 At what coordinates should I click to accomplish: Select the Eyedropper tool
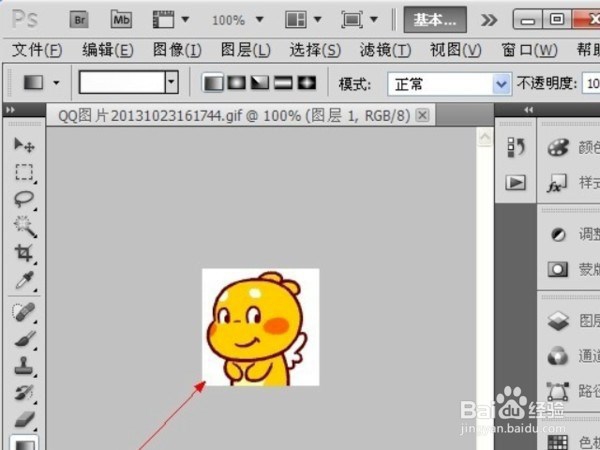tap(25, 280)
